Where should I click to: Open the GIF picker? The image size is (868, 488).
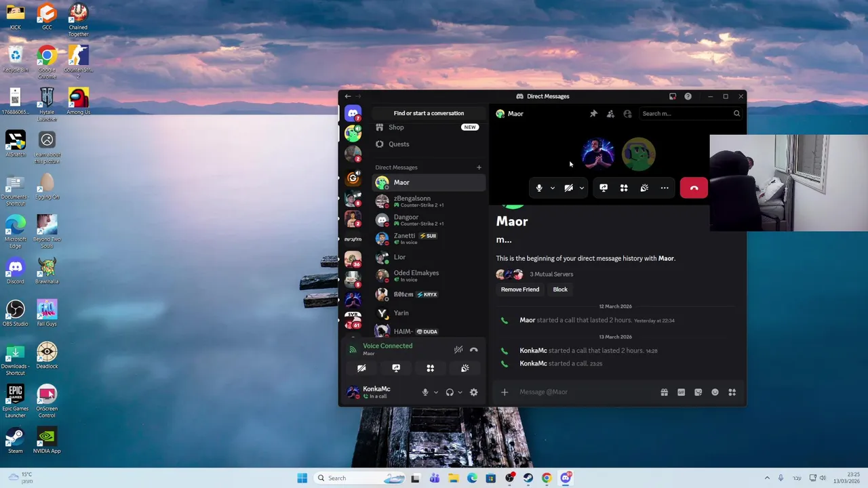[x=681, y=392]
